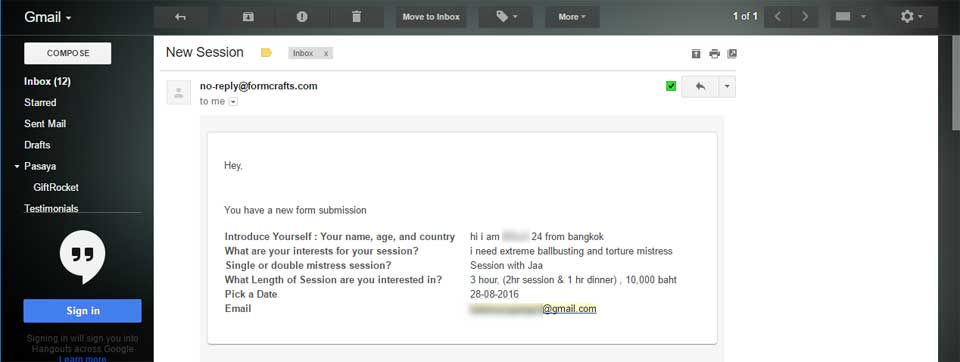Select the GiftRocket sublabel
960x362 pixels.
(56, 187)
